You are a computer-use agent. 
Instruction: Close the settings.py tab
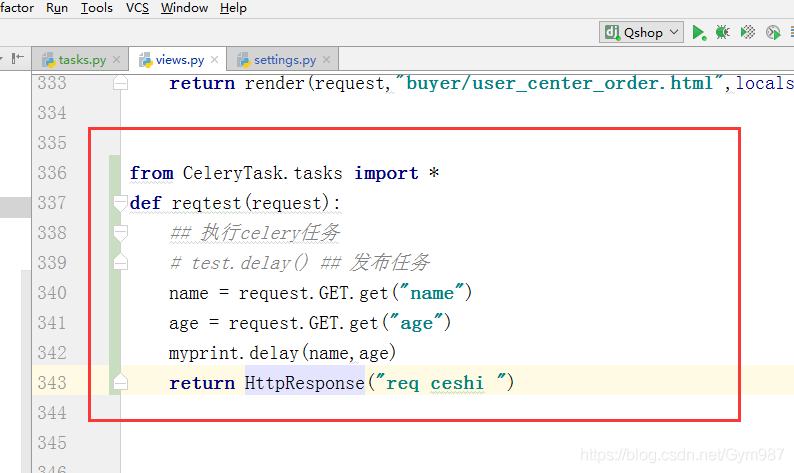tap(327, 60)
